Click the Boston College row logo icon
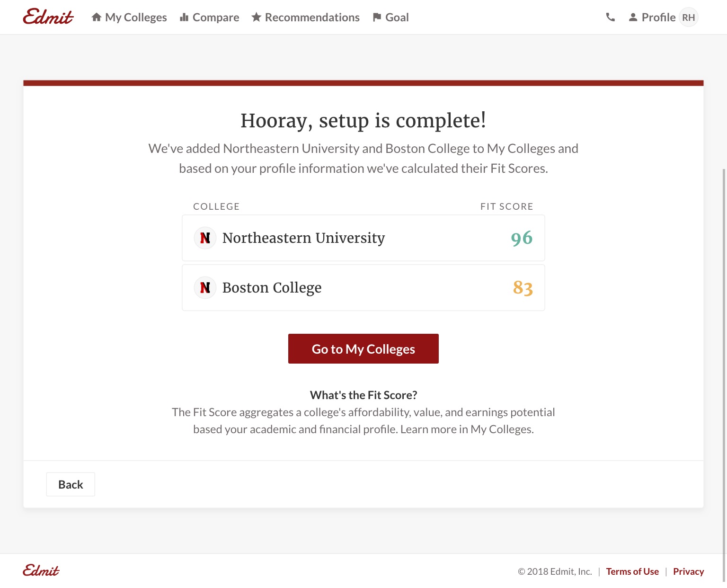The width and height of the screenshot is (727, 588). [x=205, y=287]
